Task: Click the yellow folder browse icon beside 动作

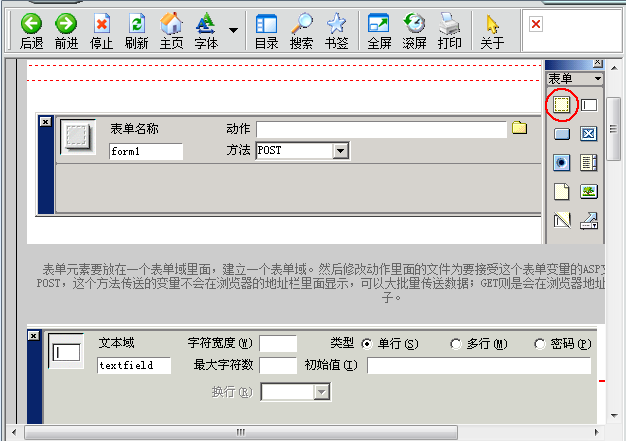Action: click(x=519, y=128)
